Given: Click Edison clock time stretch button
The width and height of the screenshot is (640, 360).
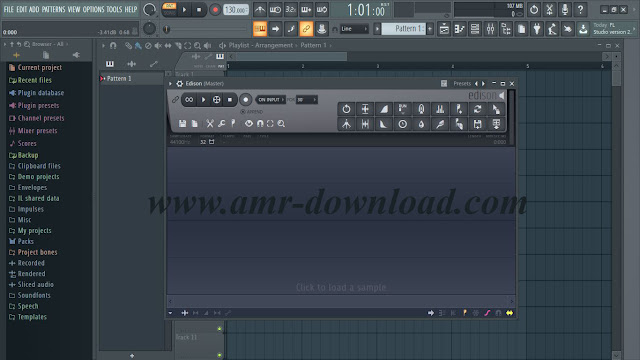Looking at the screenshot, I should coord(402,124).
